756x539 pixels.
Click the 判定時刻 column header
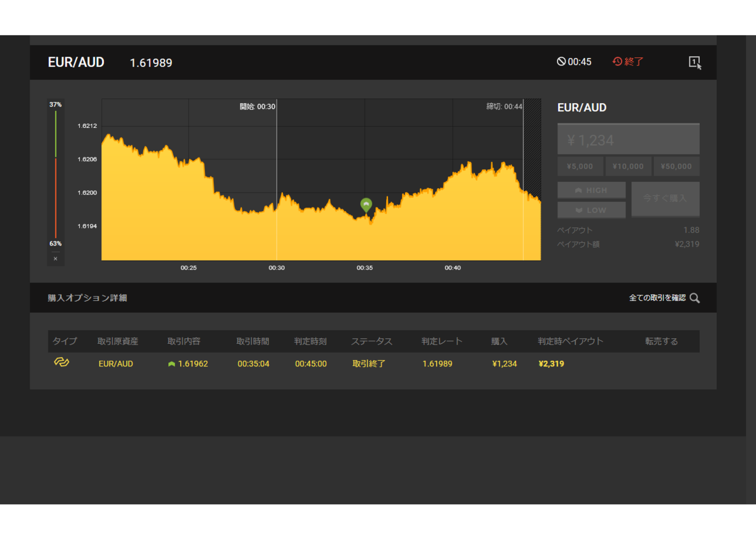point(311,341)
